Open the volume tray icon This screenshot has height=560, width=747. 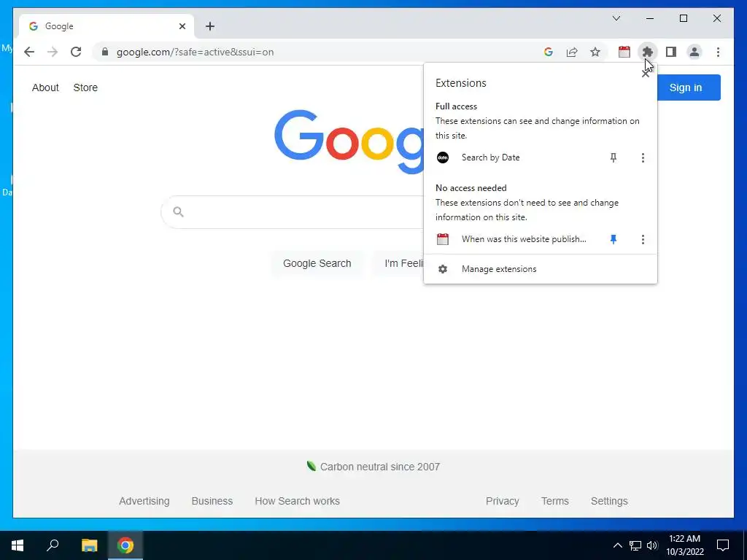(652, 545)
